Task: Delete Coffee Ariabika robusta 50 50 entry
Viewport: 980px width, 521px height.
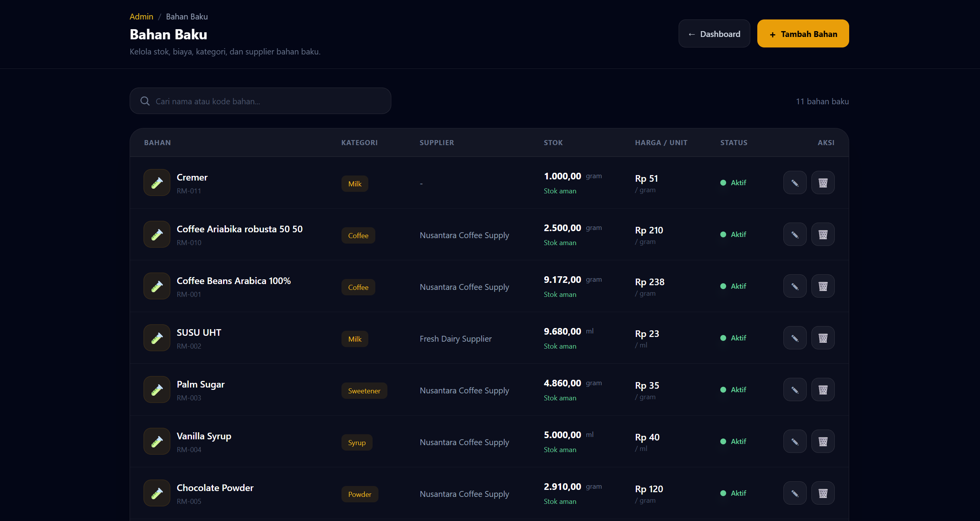Action: pyautogui.click(x=823, y=234)
